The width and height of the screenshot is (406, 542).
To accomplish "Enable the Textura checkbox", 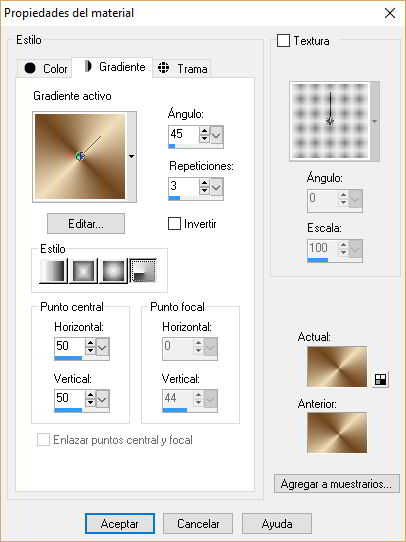I will coord(283,41).
